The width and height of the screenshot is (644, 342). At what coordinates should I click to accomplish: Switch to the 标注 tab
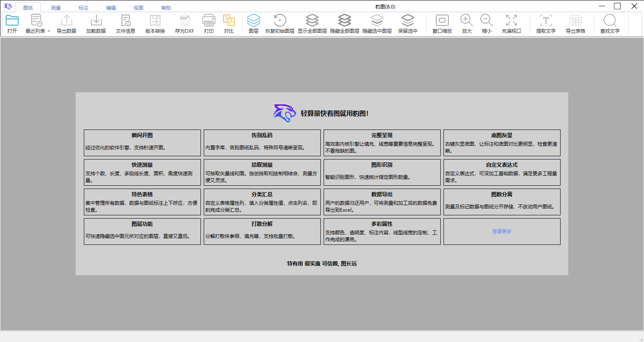[83, 8]
